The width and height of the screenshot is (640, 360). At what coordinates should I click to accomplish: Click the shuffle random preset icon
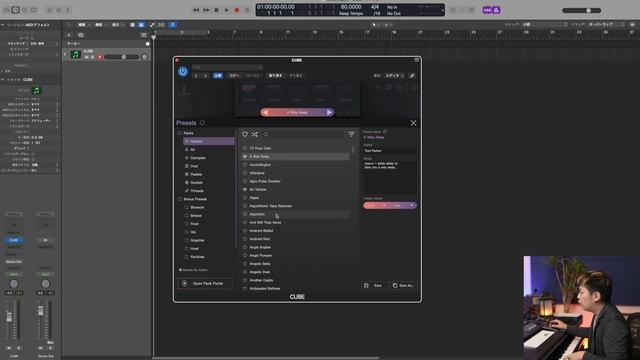pos(255,134)
